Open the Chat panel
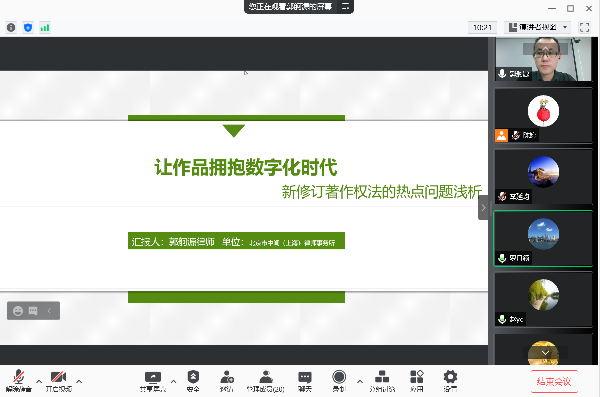Viewport: 600px width, 397px height. 305,381
